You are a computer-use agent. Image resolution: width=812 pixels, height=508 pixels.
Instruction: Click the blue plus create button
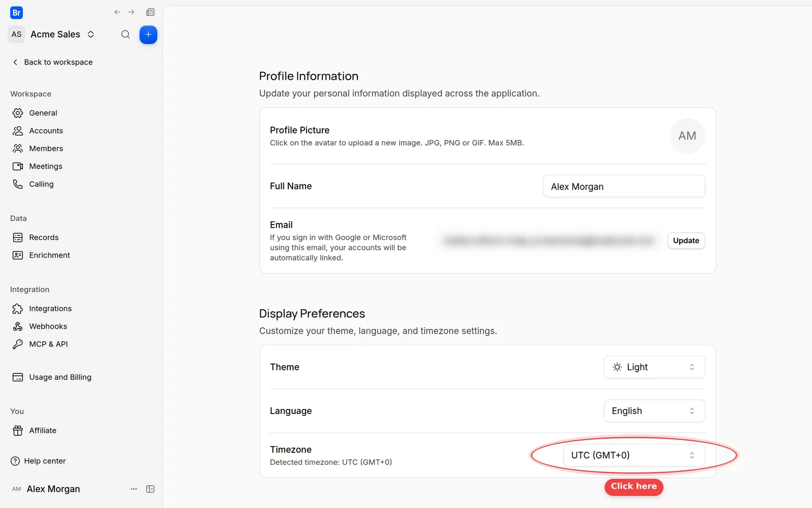(x=148, y=35)
